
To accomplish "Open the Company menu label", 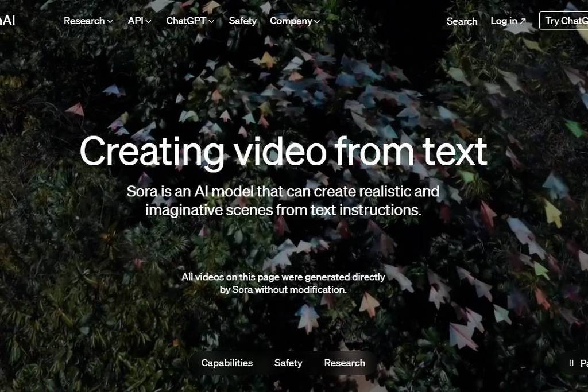I will (291, 21).
